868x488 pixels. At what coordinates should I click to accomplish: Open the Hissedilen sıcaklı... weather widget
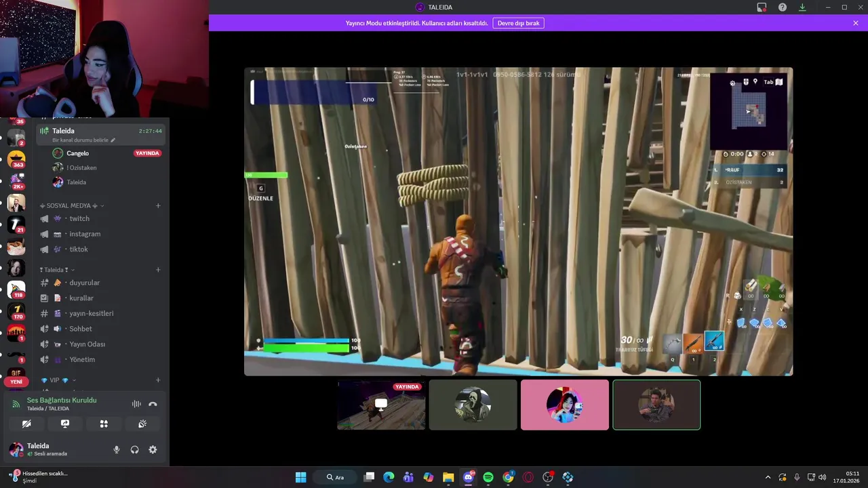pyautogui.click(x=39, y=477)
